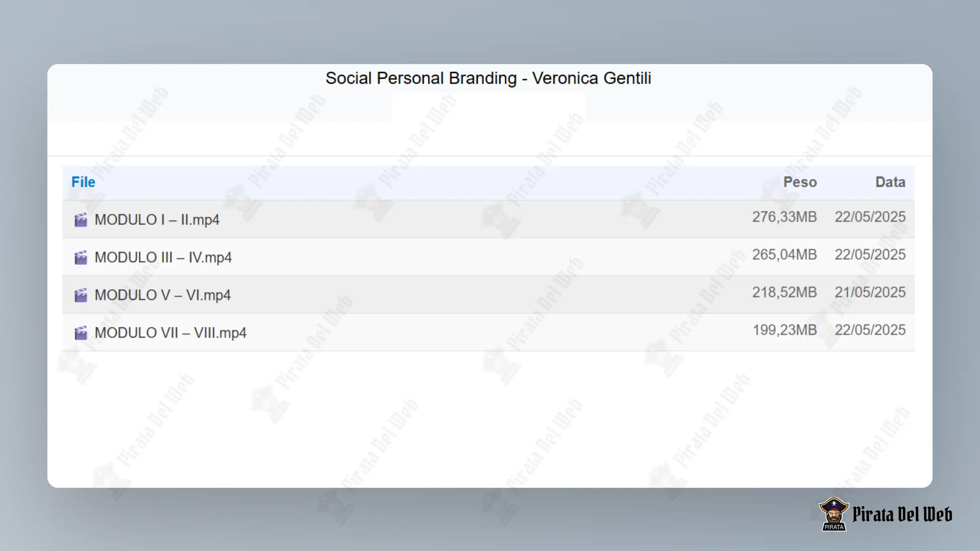Screen dimensions: 980x551
Task: Open the MODULO I – II.mp4 file
Action: pyautogui.click(x=157, y=220)
